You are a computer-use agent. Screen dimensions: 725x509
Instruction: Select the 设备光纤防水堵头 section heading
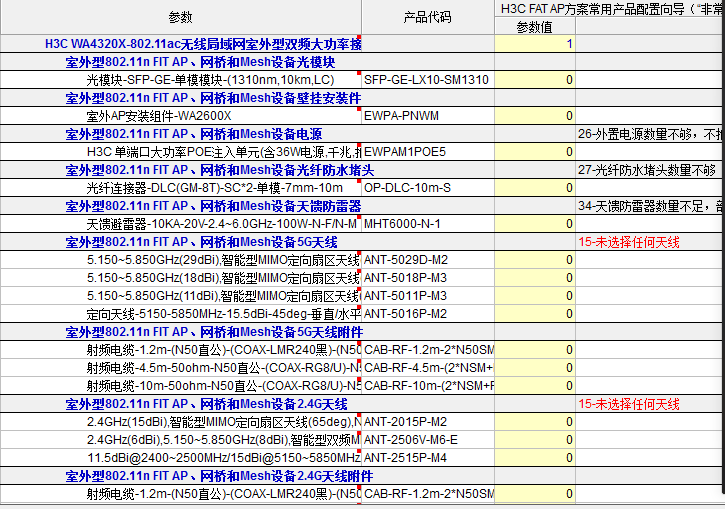coord(220,170)
